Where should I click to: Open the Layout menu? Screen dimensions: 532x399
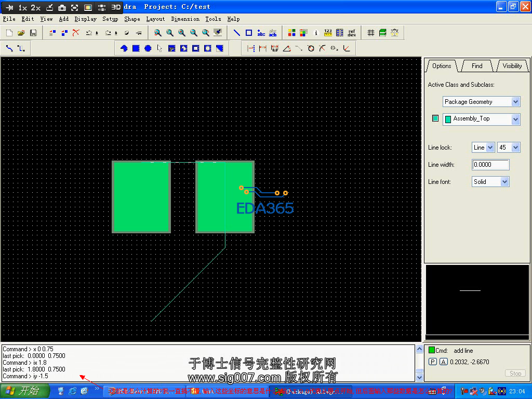(x=155, y=19)
